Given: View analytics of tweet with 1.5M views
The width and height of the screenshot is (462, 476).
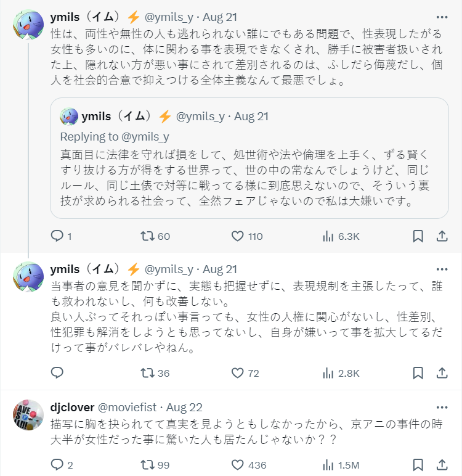Looking at the screenshot, I should (328, 464).
